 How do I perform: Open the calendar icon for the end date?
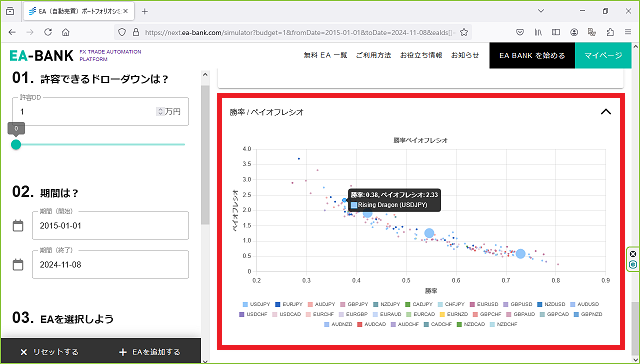click(x=18, y=264)
